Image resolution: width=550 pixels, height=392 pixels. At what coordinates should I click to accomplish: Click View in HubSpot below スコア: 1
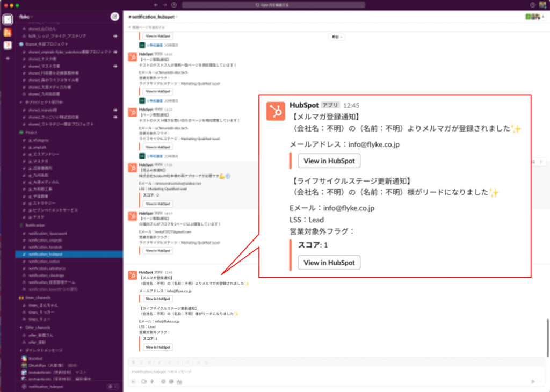pos(158,347)
